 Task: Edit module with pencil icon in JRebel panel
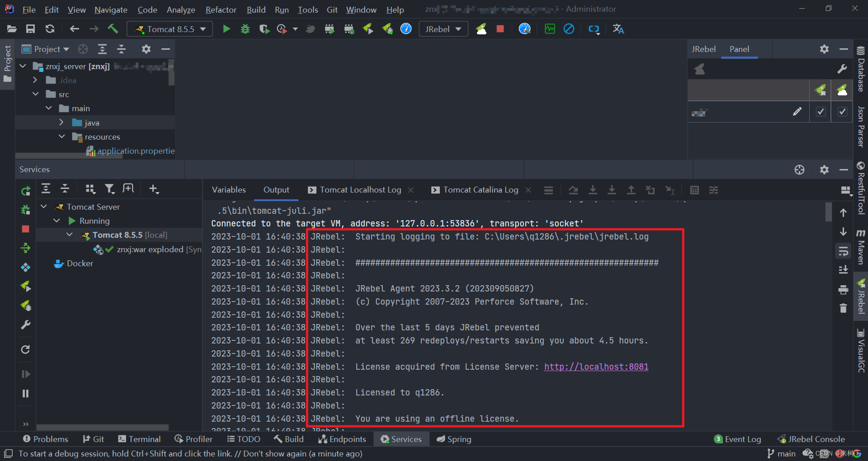[797, 112]
